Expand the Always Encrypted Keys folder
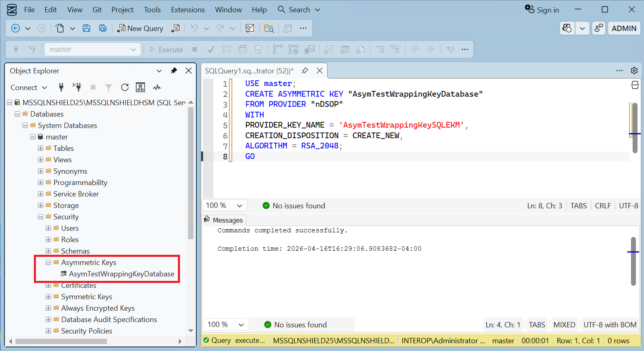Image resolution: width=644 pixels, height=351 pixels. [x=49, y=308]
